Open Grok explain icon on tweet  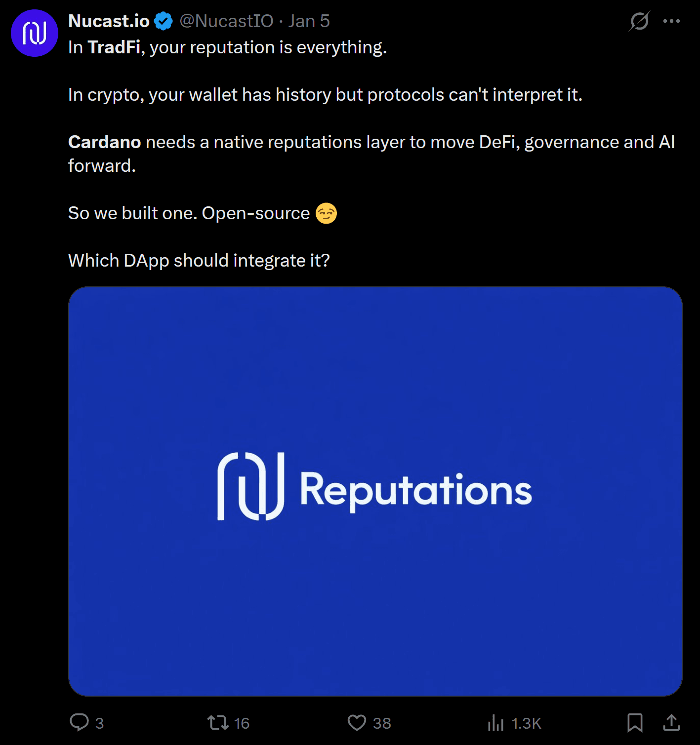pos(639,21)
